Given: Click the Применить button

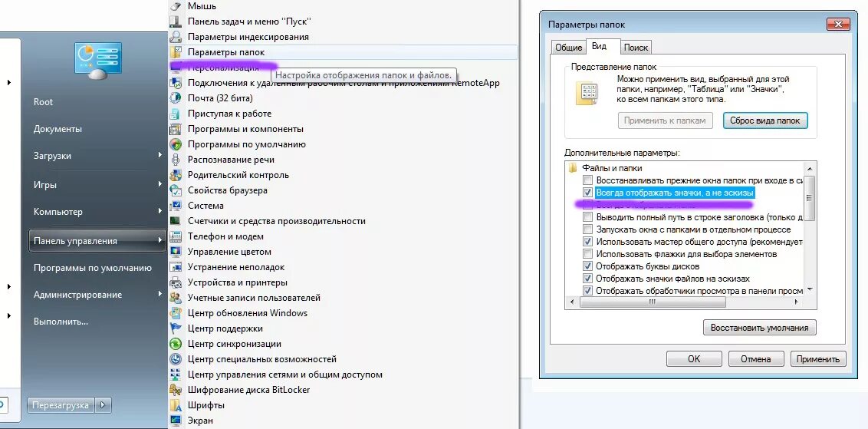Looking at the screenshot, I should point(818,358).
